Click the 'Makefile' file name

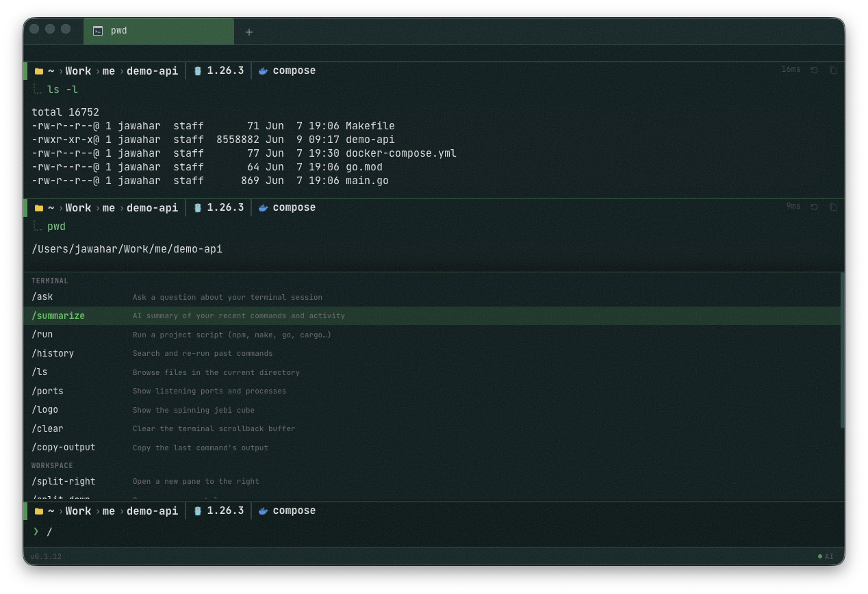(x=370, y=126)
